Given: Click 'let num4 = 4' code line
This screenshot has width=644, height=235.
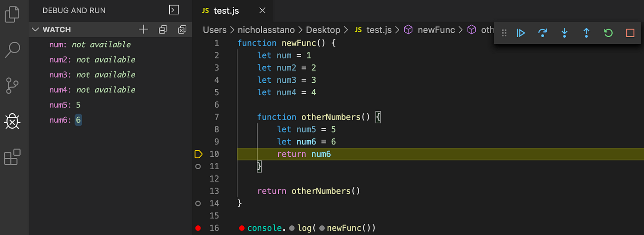Looking at the screenshot, I should point(287,92).
